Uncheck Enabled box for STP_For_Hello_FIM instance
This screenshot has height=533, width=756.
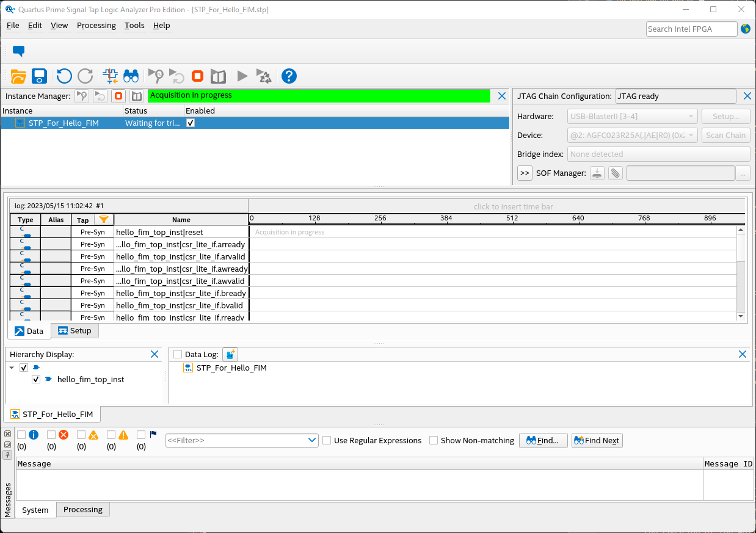pos(191,123)
